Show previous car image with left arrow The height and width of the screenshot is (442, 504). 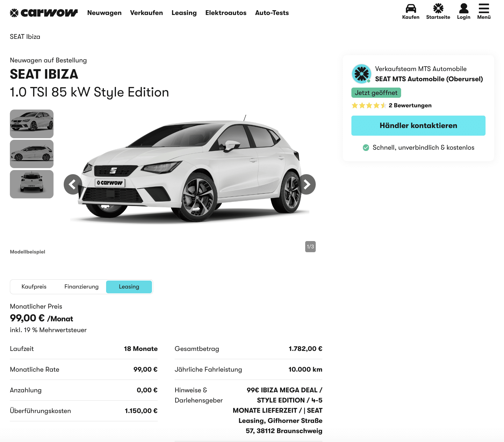73,184
